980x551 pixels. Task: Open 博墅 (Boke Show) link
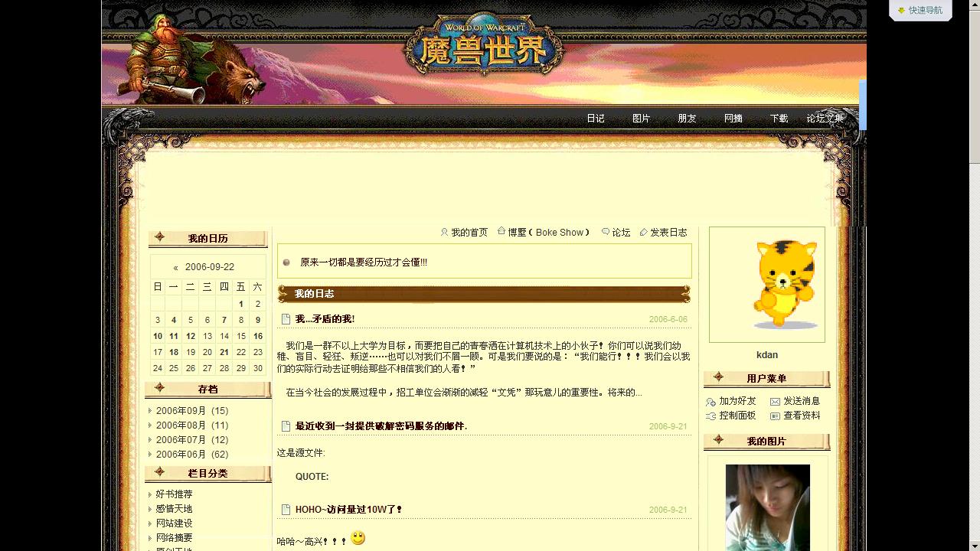[x=549, y=233]
